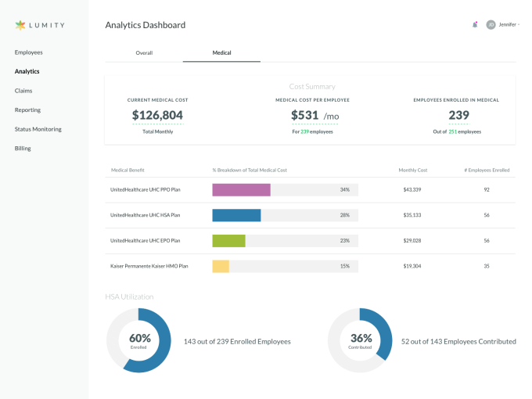Screen dimensions: 532x399
Task: Select the green UHC EPO Plan bar
Action: (228, 240)
